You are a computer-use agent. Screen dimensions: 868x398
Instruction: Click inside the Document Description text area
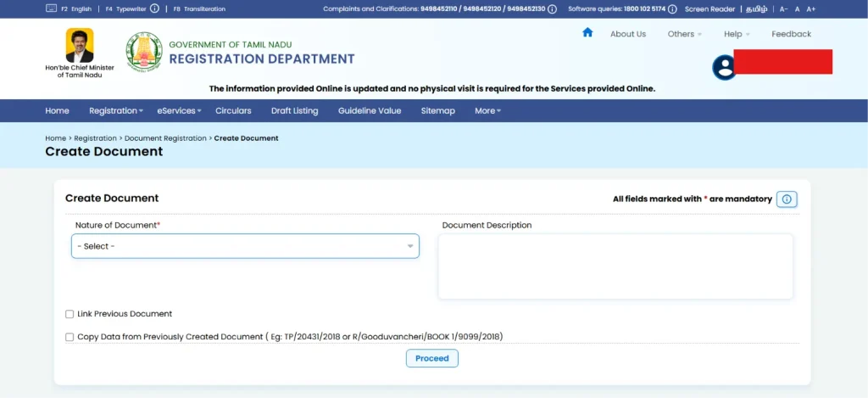615,266
